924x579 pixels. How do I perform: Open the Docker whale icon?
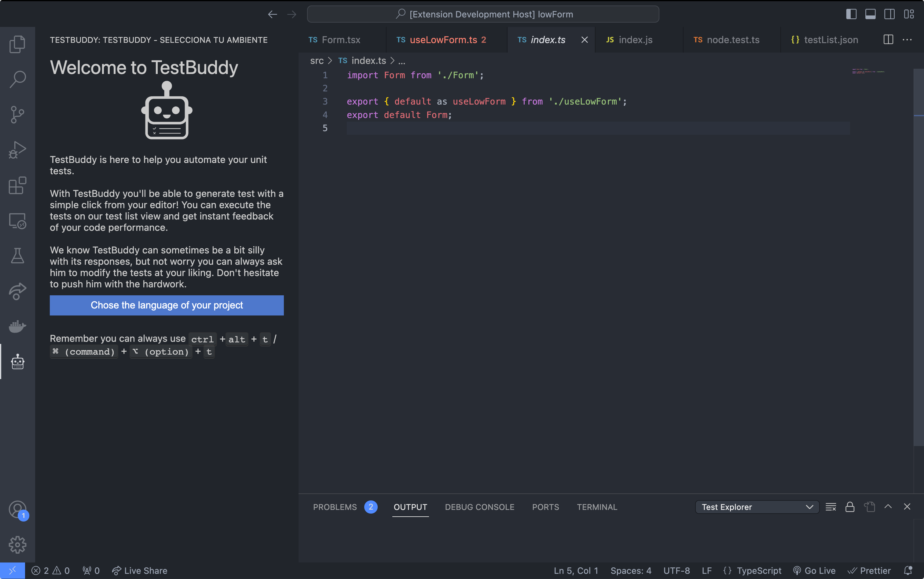coord(17,326)
